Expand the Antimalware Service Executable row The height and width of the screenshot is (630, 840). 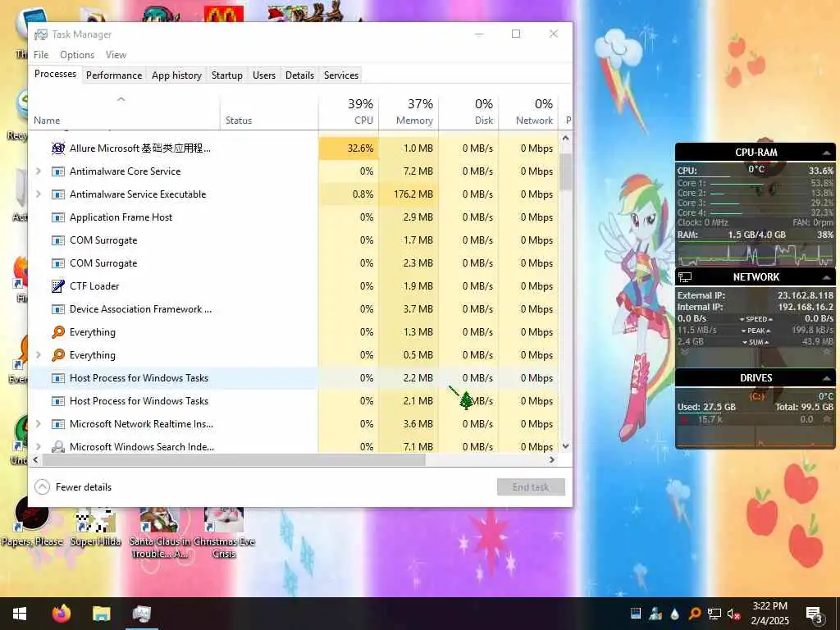click(38, 194)
